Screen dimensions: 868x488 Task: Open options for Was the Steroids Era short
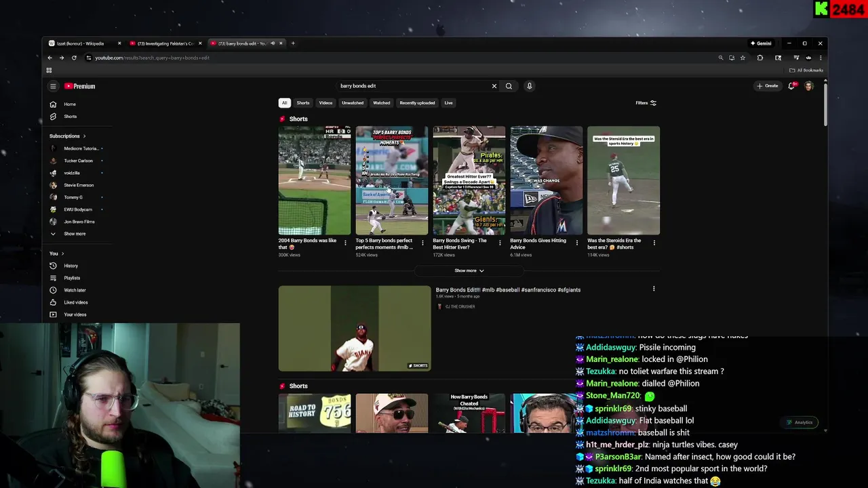(654, 243)
